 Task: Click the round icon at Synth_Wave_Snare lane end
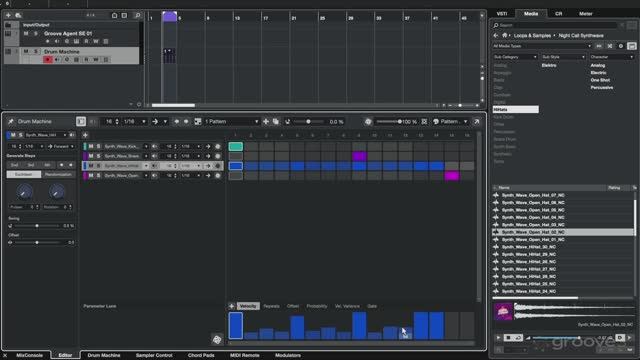pyautogui.click(x=218, y=156)
